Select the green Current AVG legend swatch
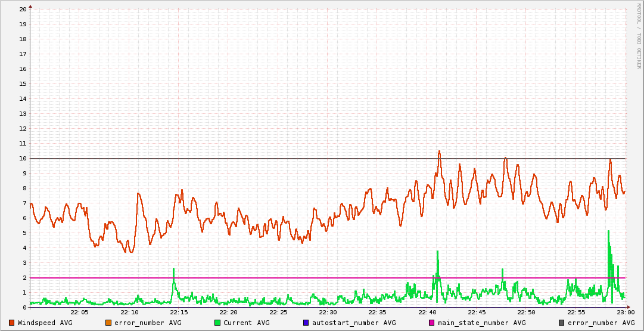The height and width of the screenshot is (331, 644). 217,323
